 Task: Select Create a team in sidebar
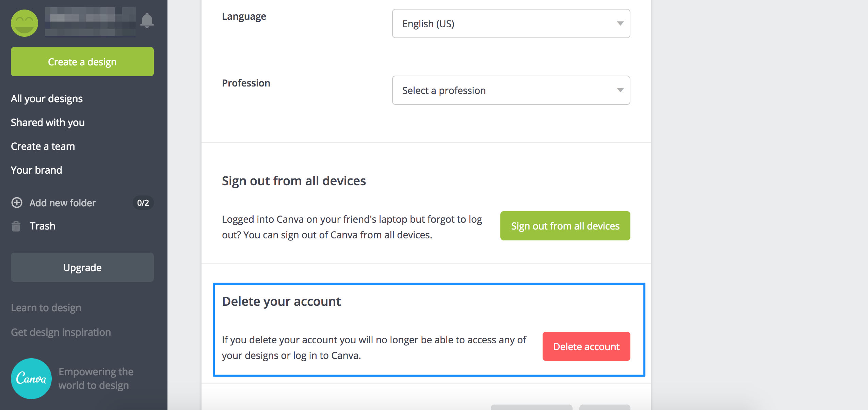pos(43,146)
